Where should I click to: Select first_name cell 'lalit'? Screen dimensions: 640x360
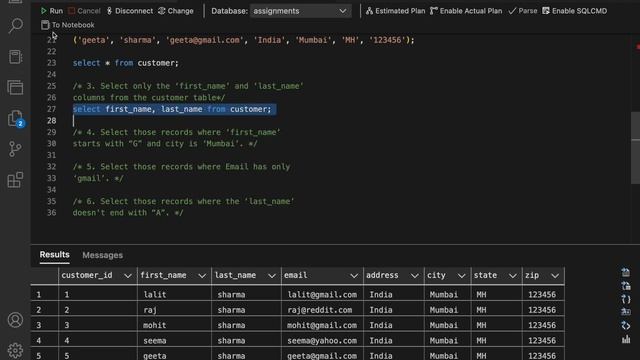(174, 294)
